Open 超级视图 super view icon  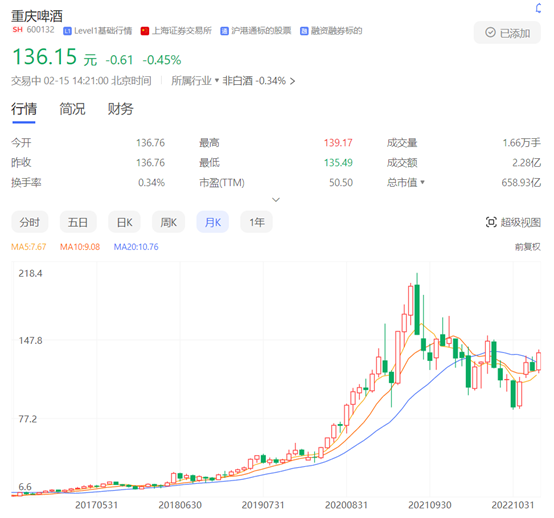tap(491, 222)
